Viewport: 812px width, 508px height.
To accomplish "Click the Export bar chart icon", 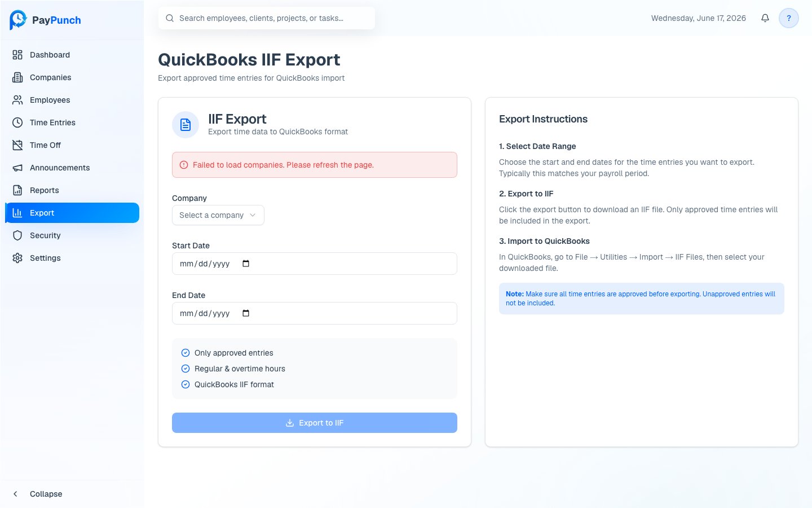I will point(17,213).
